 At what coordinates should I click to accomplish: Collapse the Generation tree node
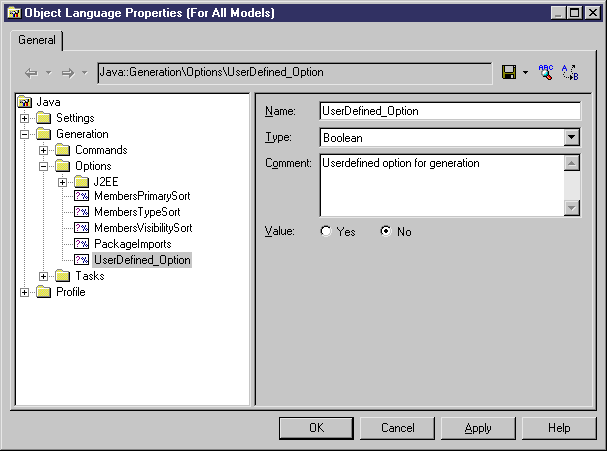click(24, 134)
